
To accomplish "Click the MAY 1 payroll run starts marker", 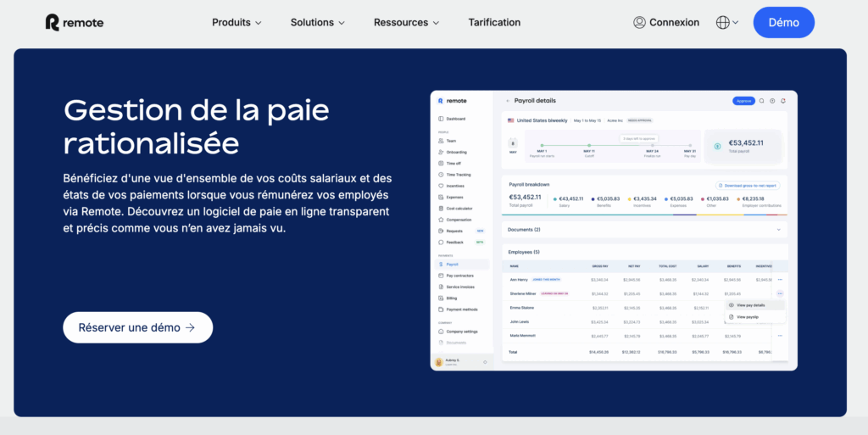I will point(542,146).
